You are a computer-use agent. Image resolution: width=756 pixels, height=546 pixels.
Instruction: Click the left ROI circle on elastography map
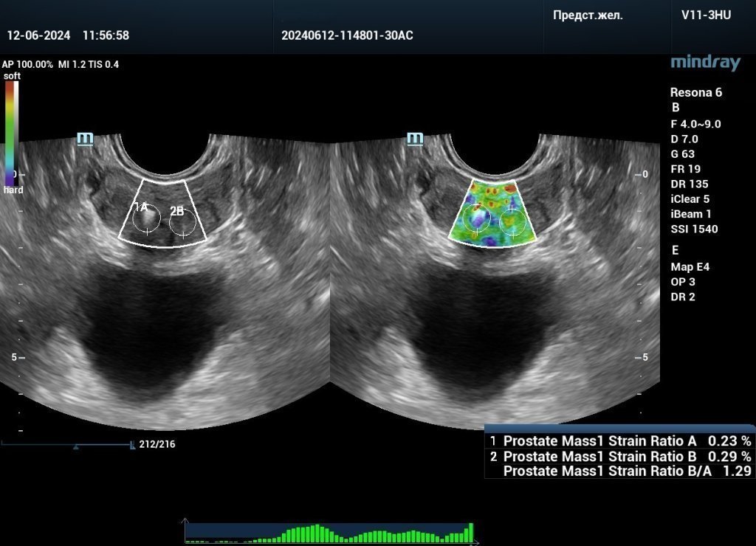click(476, 220)
